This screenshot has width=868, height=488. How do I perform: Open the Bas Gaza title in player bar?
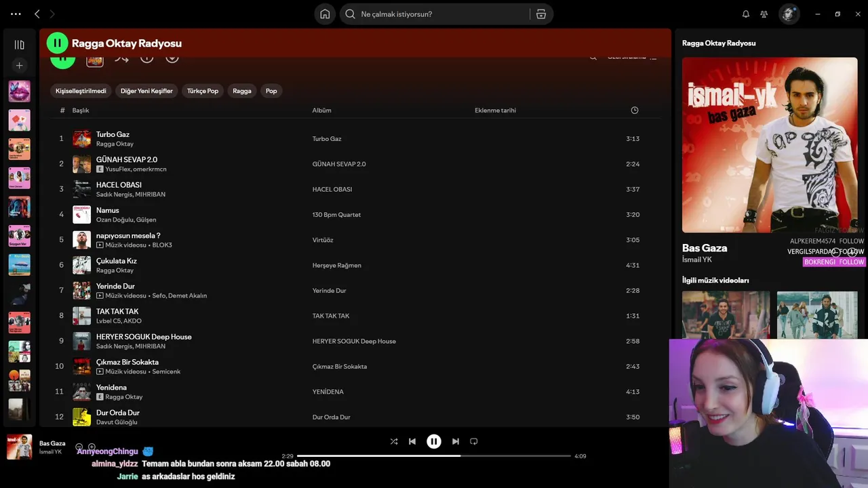(52, 443)
